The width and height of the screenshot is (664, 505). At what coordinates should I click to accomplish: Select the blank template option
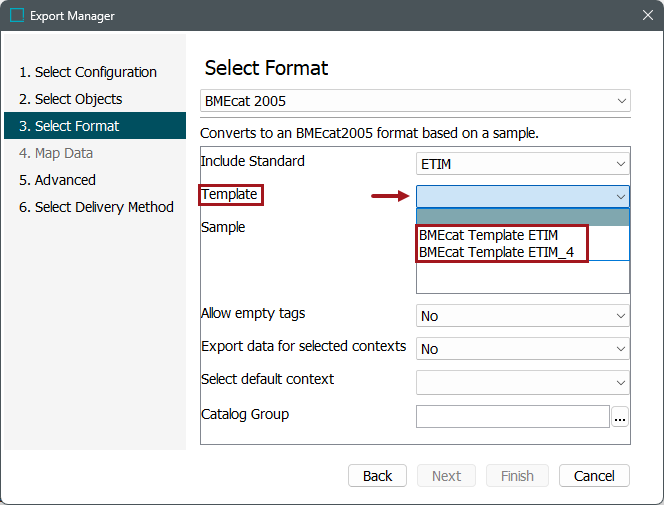[522, 218]
